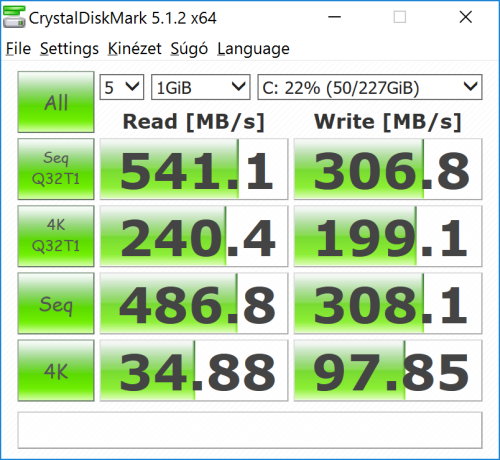Open the Language menu
This screenshot has height=460, width=500.
tap(253, 49)
